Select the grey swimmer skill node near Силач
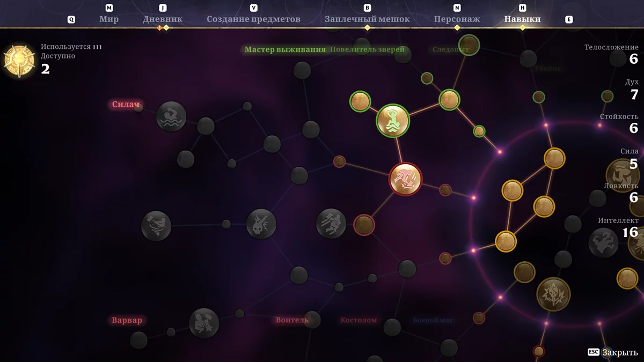Viewport: 644px width, 362px height. click(171, 116)
